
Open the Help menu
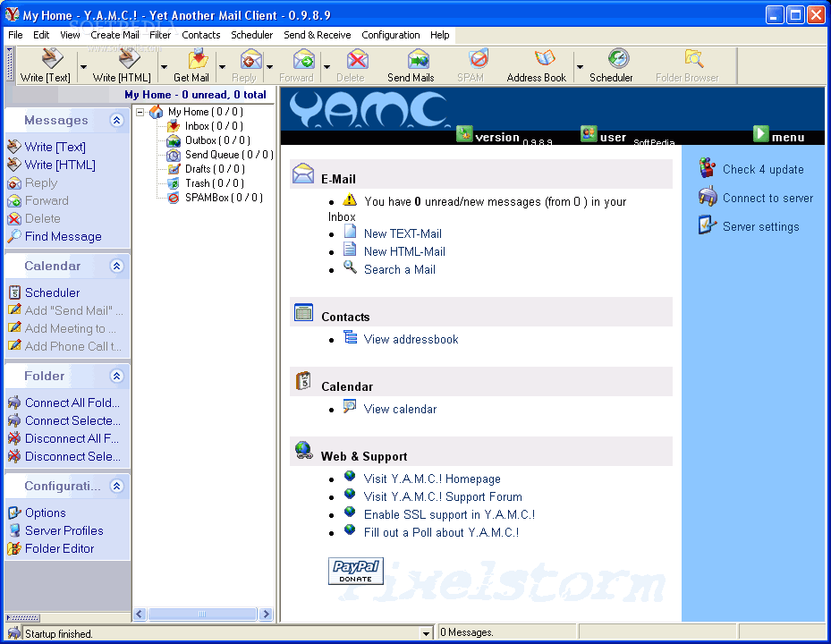coord(440,35)
